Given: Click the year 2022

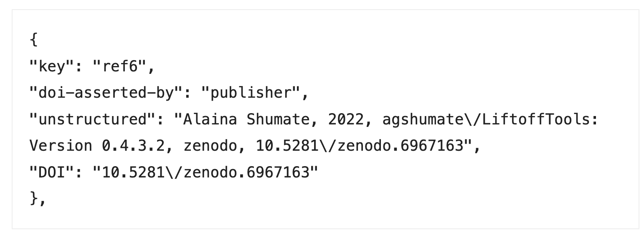Looking at the screenshot, I should click(x=345, y=120).
